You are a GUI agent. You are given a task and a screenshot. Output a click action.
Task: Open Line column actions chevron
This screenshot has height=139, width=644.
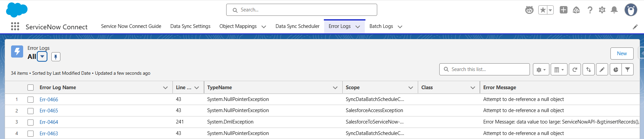coord(197,88)
